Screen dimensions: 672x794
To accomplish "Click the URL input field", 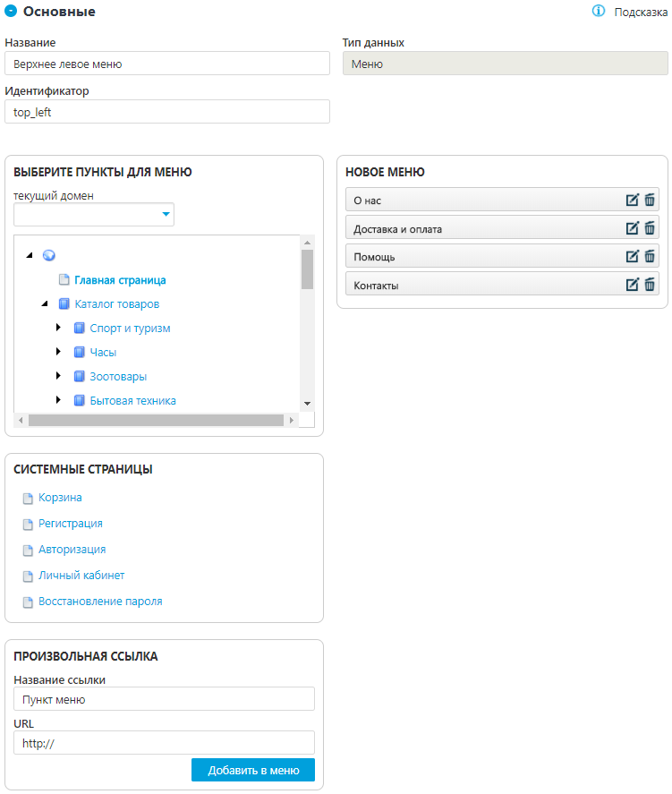I will coord(165,742).
